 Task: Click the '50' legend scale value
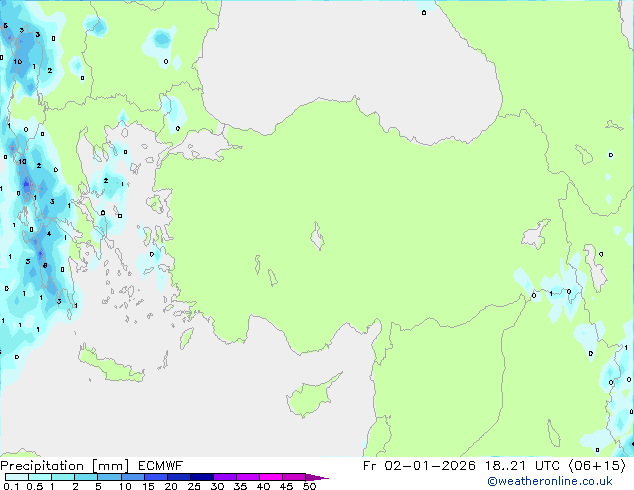310,486
